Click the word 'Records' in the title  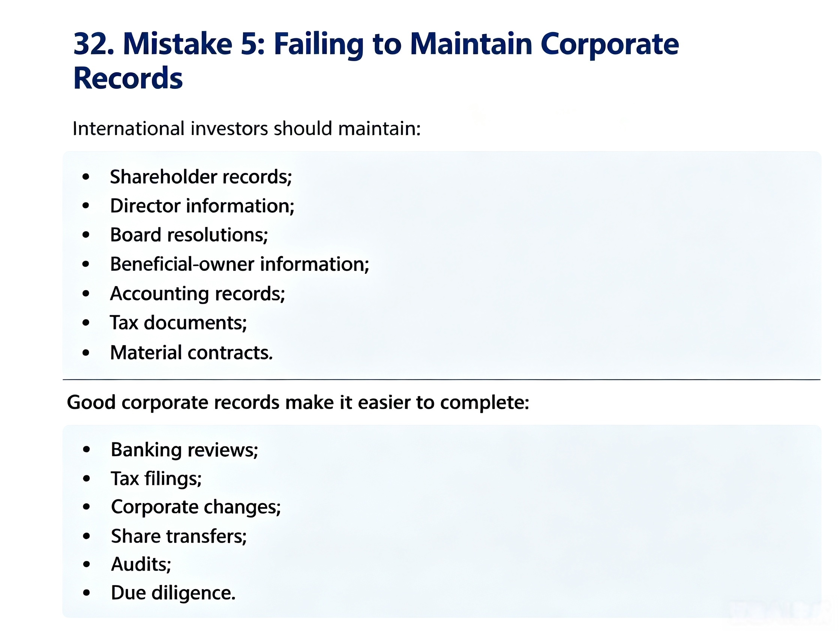pyautogui.click(x=128, y=78)
